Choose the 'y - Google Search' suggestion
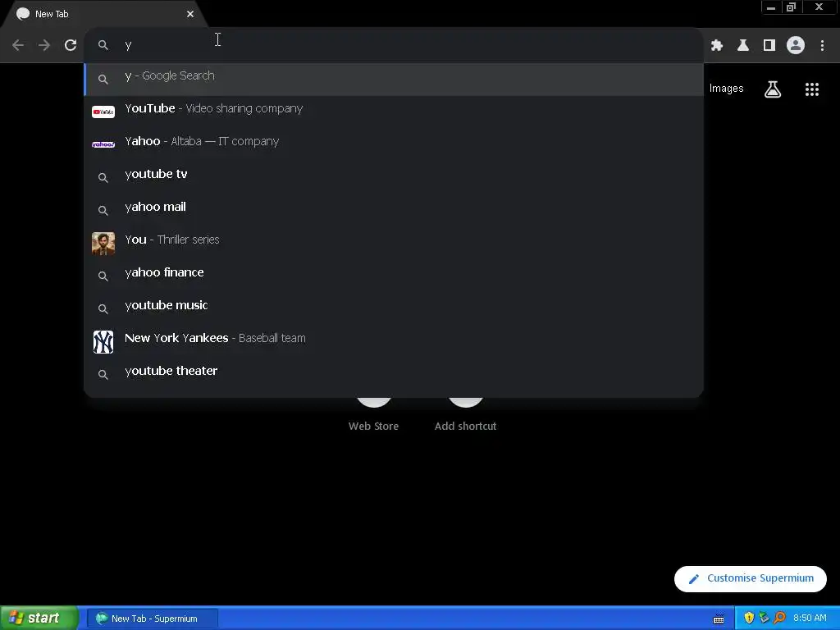 pyautogui.click(x=394, y=80)
